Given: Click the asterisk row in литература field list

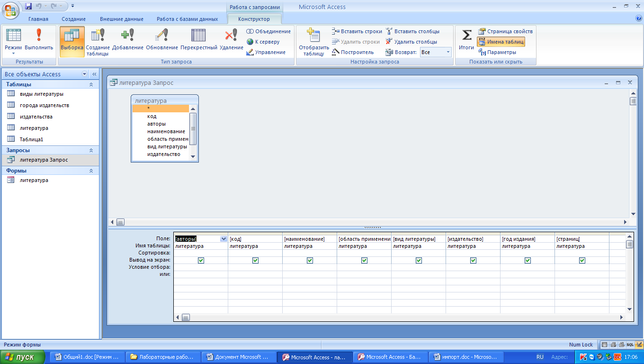Looking at the screenshot, I should tap(161, 109).
